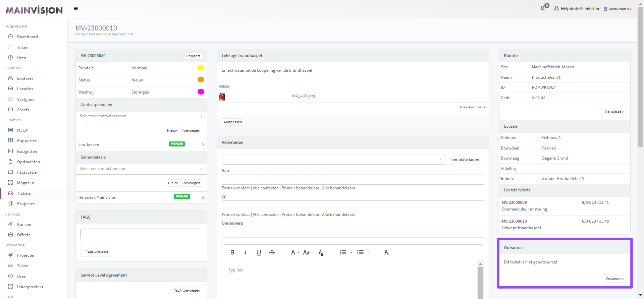Click Toevoegen under Behandelaars
The image size is (644, 299).
point(191,183)
